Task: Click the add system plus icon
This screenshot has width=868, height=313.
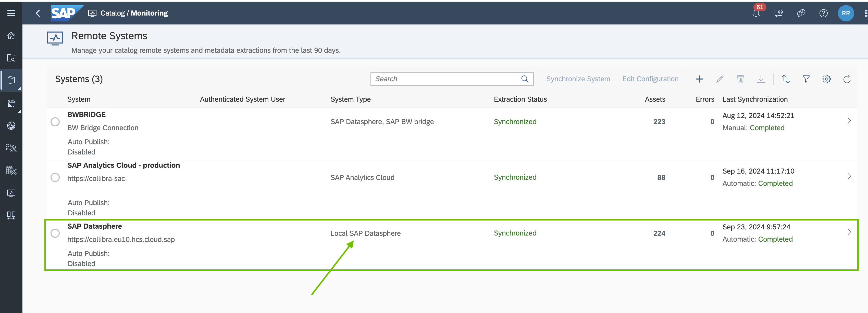Action: point(699,79)
